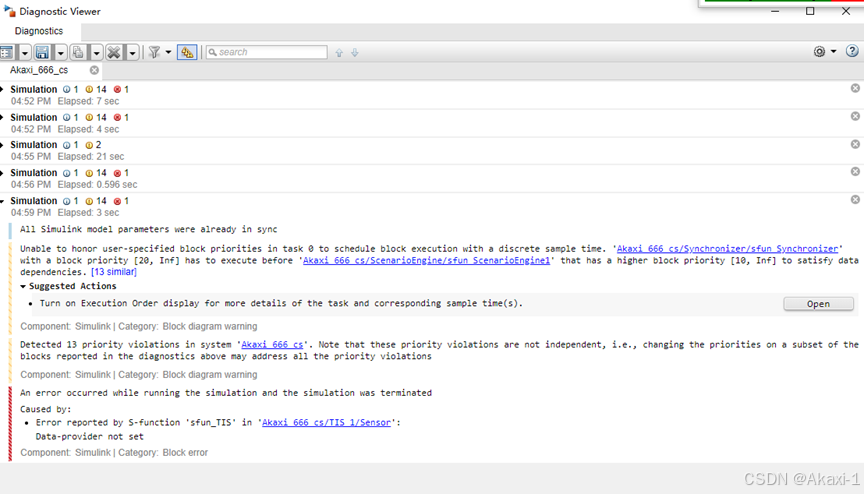Click the warning icon in the 21 sec simulation row
This screenshot has width=864, height=494.
89,145
